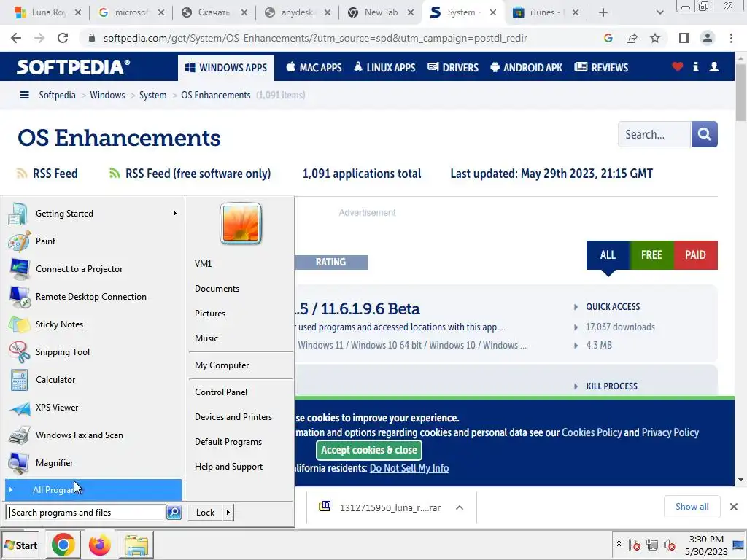Click Do Not Sell My Info link
Viewport: 747px width, 560px height.
(x=409, y=468)
